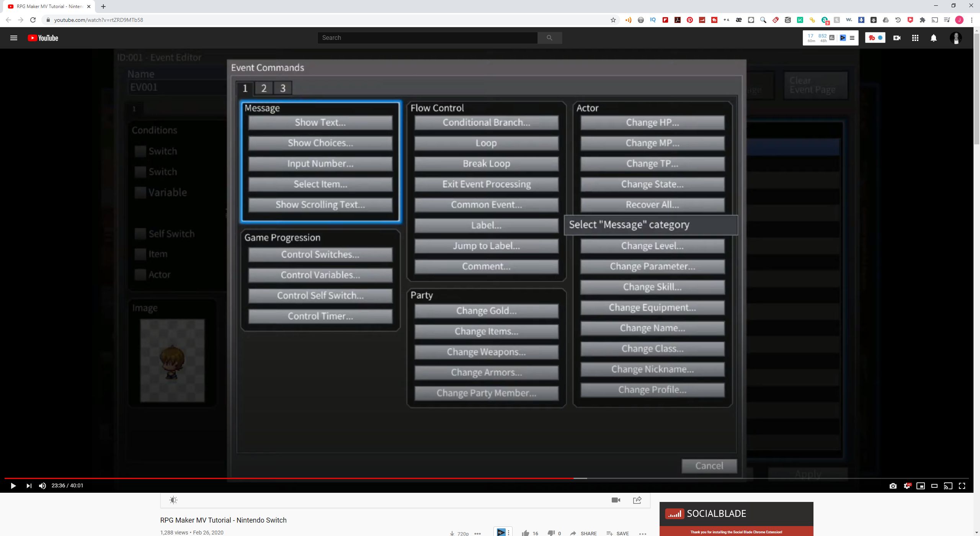Open the 720p download option
The width and height of the screenshot is (980, 536).
coord(459,533)
